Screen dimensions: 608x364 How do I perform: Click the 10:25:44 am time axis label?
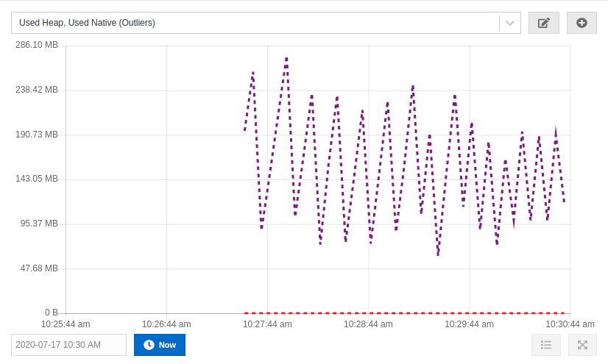pos(66,324)
